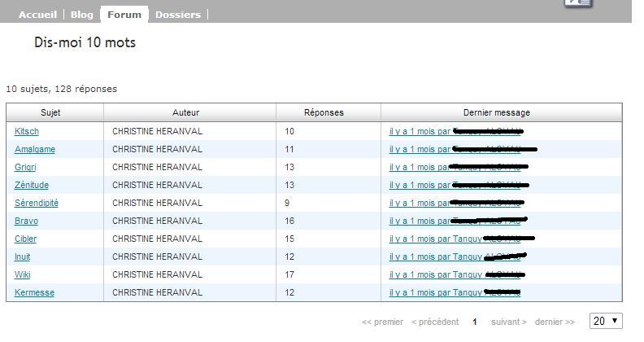The height and width of the screenshot is (342, 644).
Task: Click the partial icon at top right
Action: [x=579, y=3]
